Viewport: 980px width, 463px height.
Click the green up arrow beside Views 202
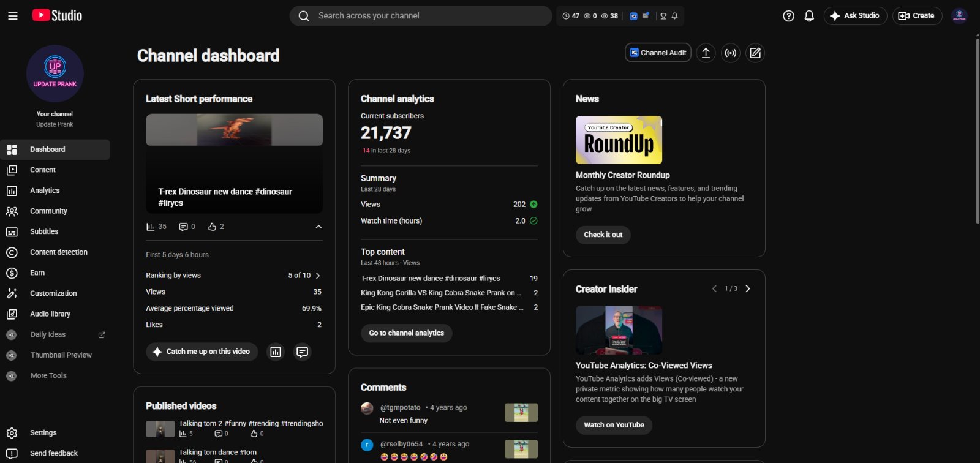click(x=533, y=205)
